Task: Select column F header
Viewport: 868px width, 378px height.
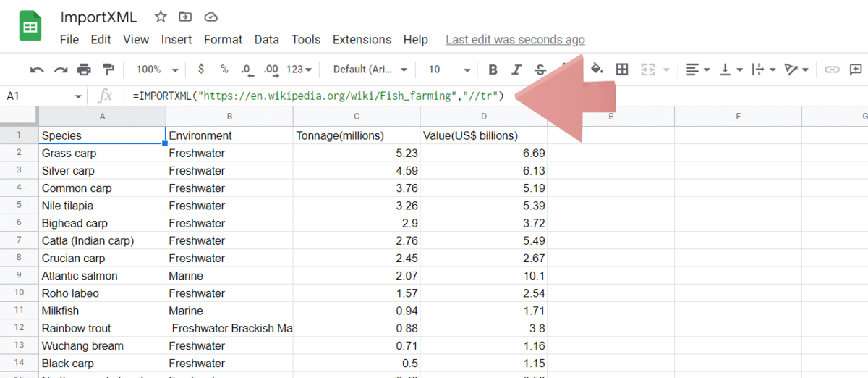Action: pos(738,116)
